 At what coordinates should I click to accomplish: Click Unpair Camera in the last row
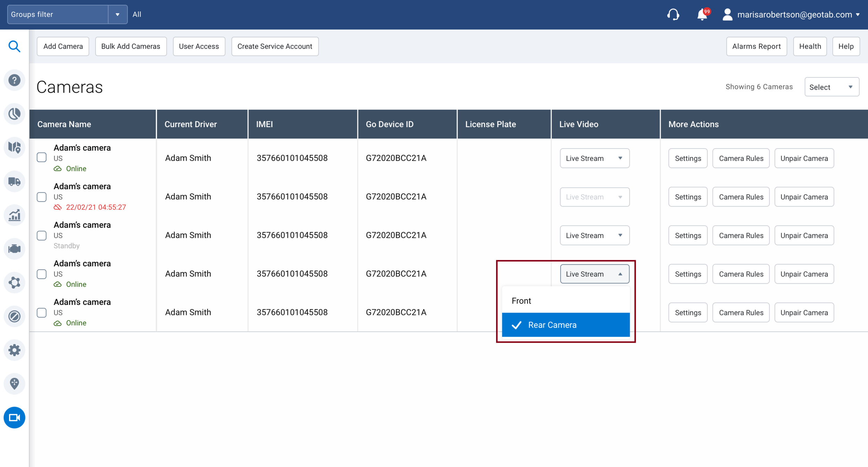804,312
